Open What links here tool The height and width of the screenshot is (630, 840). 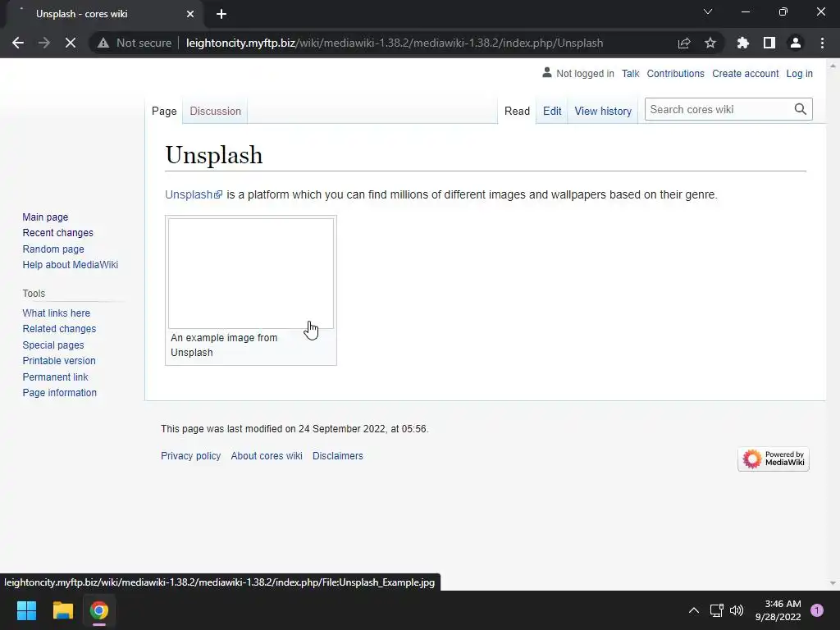[x=57, y=313]
